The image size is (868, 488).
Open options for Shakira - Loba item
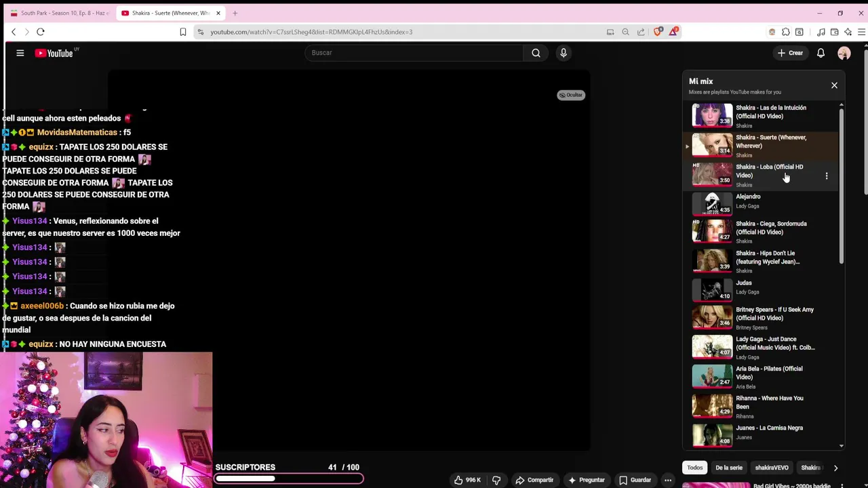[826, 176]
